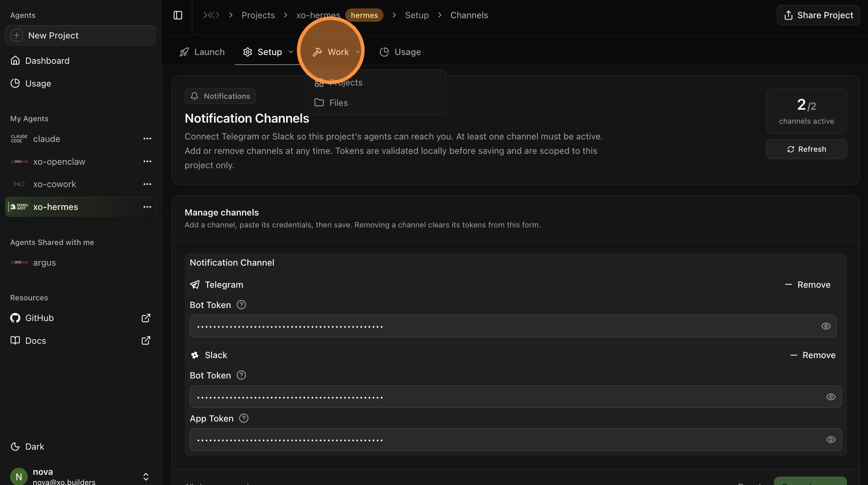868x485 pixels.
Task: Open the Launch tab
Action: tap(202, 52)
